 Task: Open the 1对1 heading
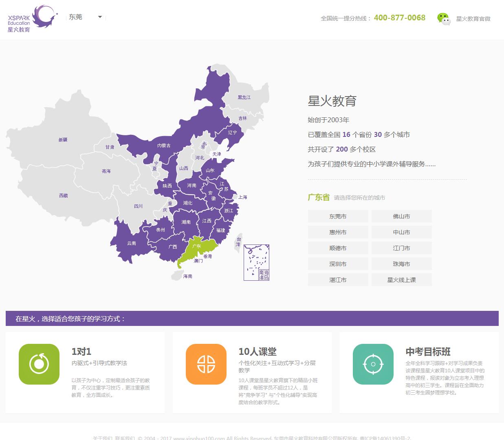(x=81, y=351)
